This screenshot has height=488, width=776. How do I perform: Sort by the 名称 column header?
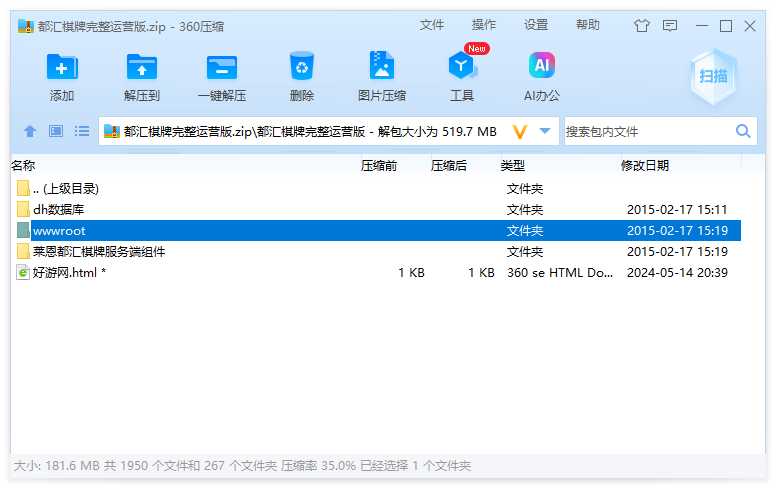click(23, 165)
